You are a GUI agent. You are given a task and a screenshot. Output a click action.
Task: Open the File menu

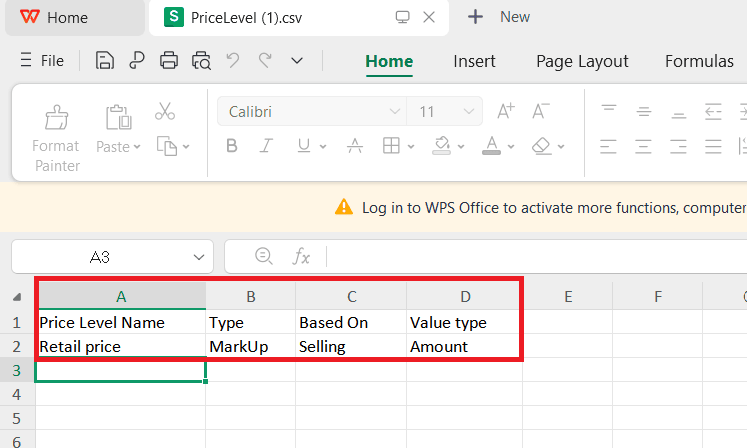(x=43, y=61)
